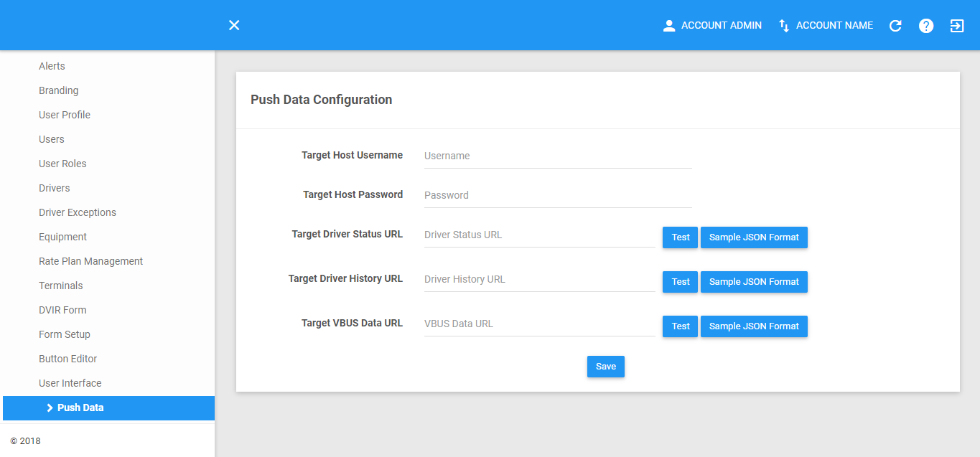Viewport: 980px width, 457px height.
Task: Open the Users section
Action: coord(52,139)
